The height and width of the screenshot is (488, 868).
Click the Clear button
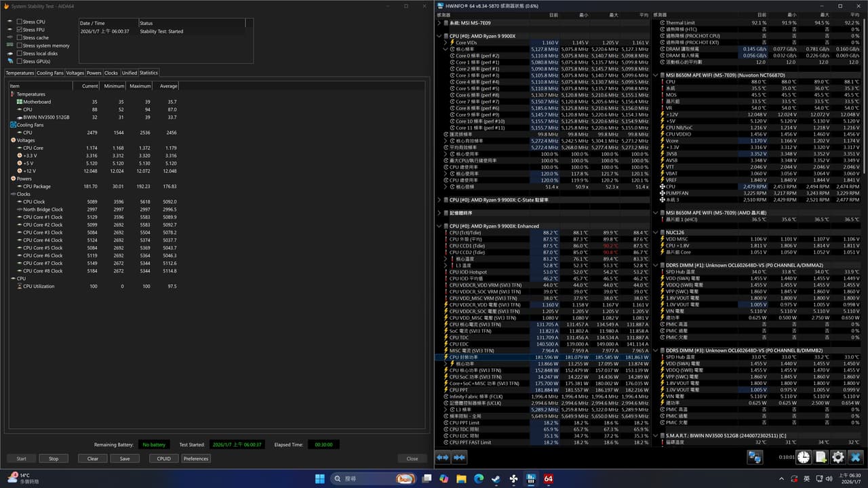[93, 458]
